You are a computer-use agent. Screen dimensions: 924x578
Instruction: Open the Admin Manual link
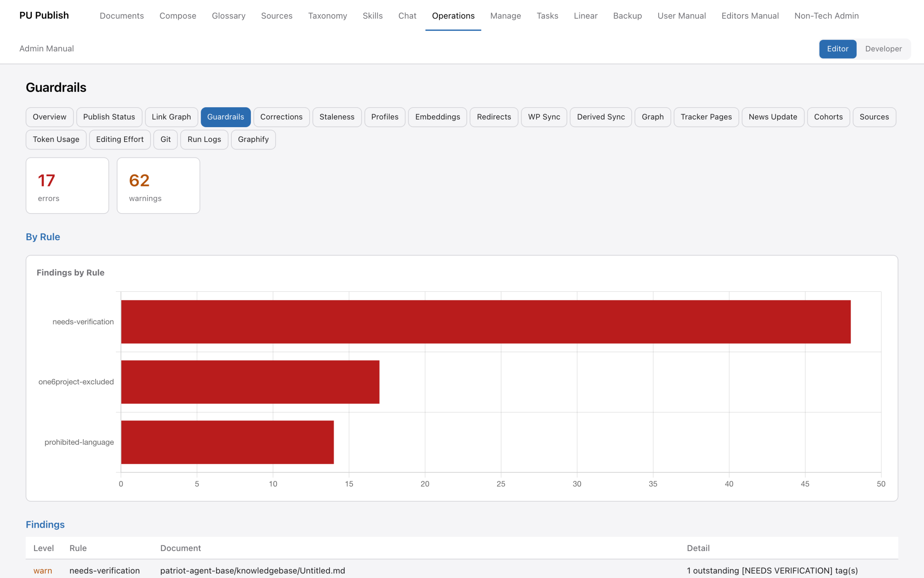point(47,48)
